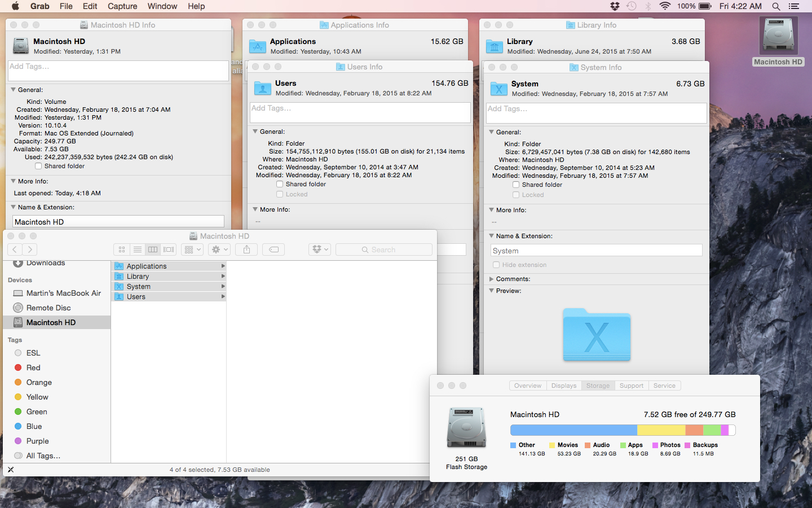Screen dimensions: 812x508
Task: Open the Dropbox dropdown in Finder toolbar
Action: tap(320, 249)
